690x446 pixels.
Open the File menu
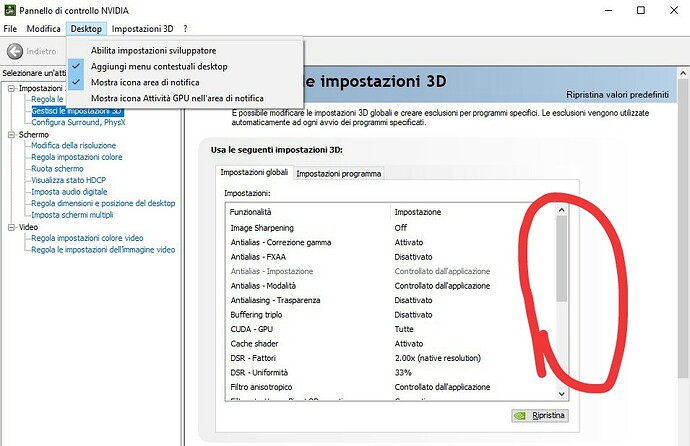(10, 29)
